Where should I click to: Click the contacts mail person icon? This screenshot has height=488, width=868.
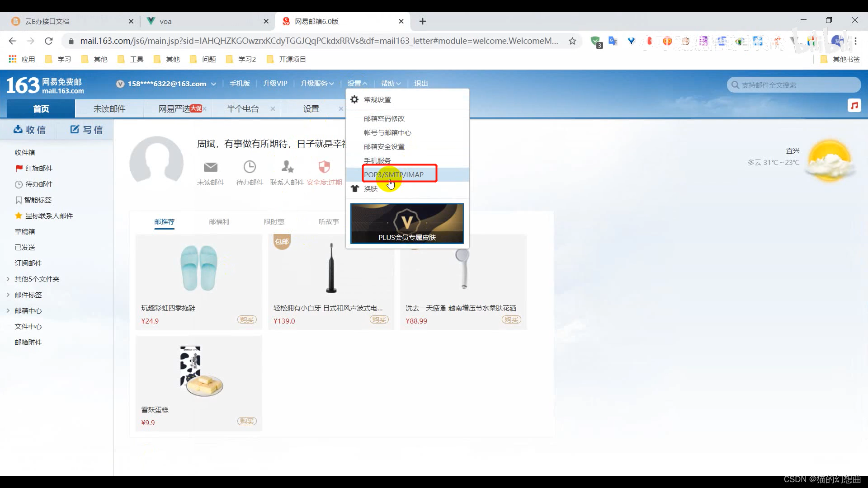pos(287,167)
